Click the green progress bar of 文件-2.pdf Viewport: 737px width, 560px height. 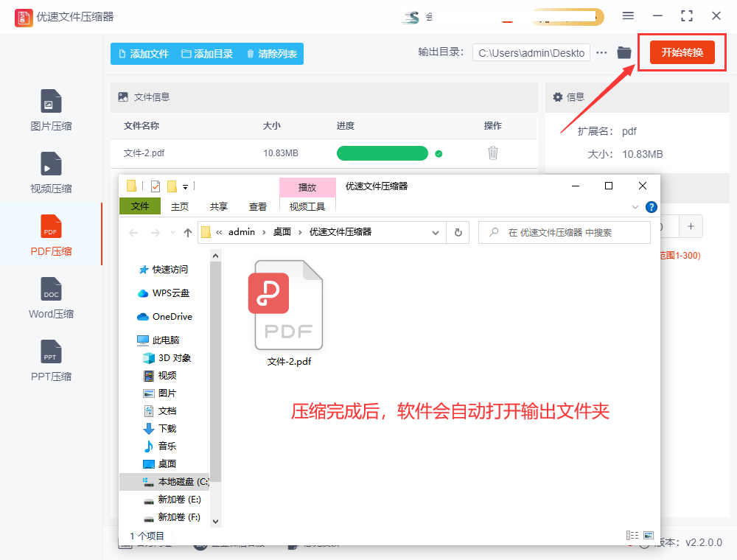pyautogui.click(x=383, y=153)
